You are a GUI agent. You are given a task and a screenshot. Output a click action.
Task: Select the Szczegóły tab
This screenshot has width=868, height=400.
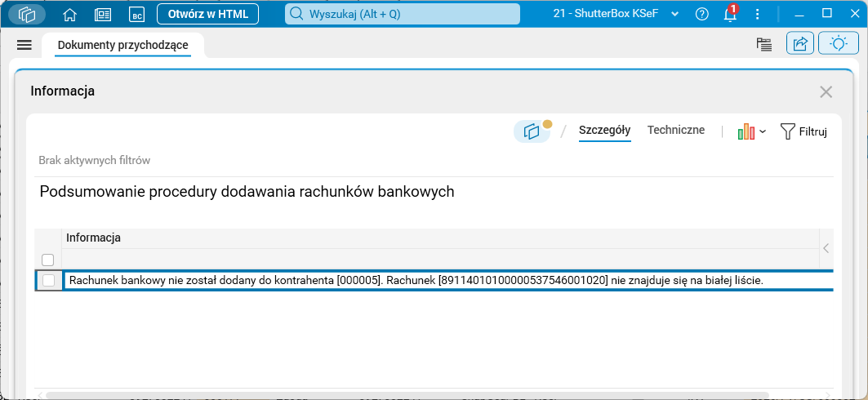[604, 131]
